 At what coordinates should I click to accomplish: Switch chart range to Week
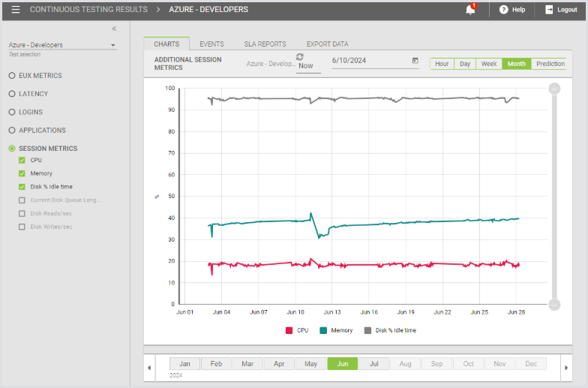pos(489,64)
